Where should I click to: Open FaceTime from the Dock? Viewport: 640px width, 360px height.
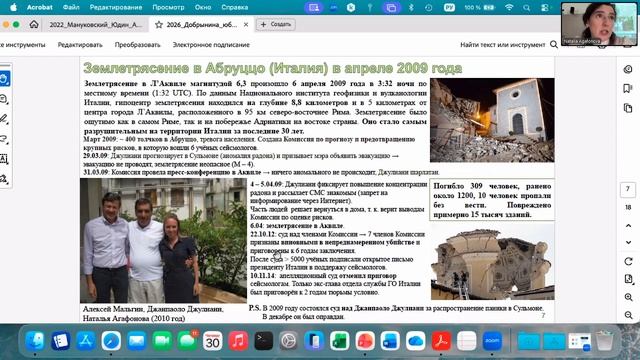pyautogui.click(x=162, y=341)
